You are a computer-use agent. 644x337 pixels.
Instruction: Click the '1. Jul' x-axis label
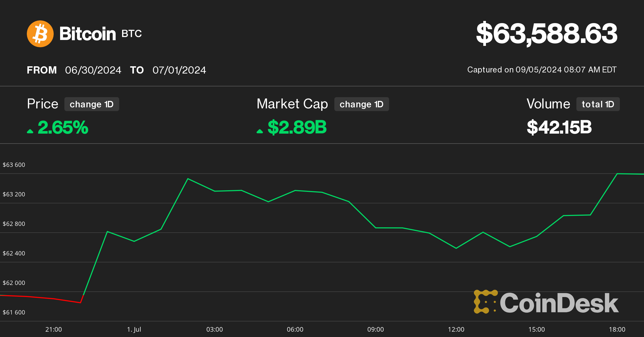pos(134,329)
